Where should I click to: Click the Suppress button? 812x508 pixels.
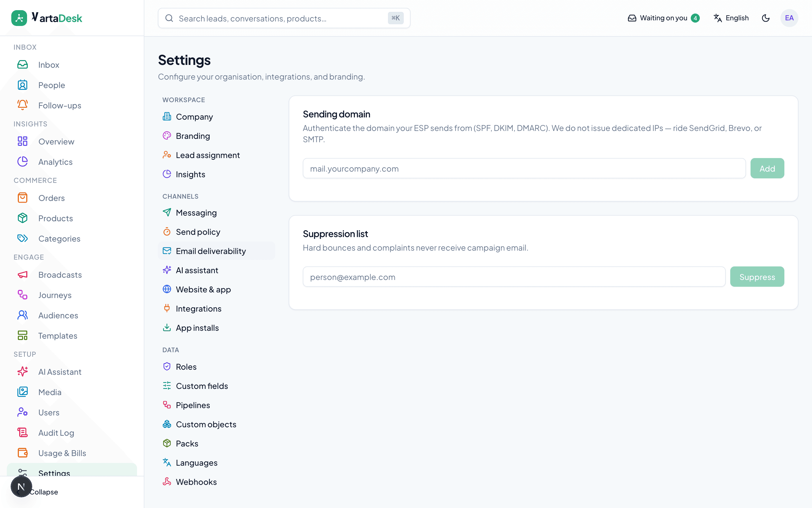[757, 277]
